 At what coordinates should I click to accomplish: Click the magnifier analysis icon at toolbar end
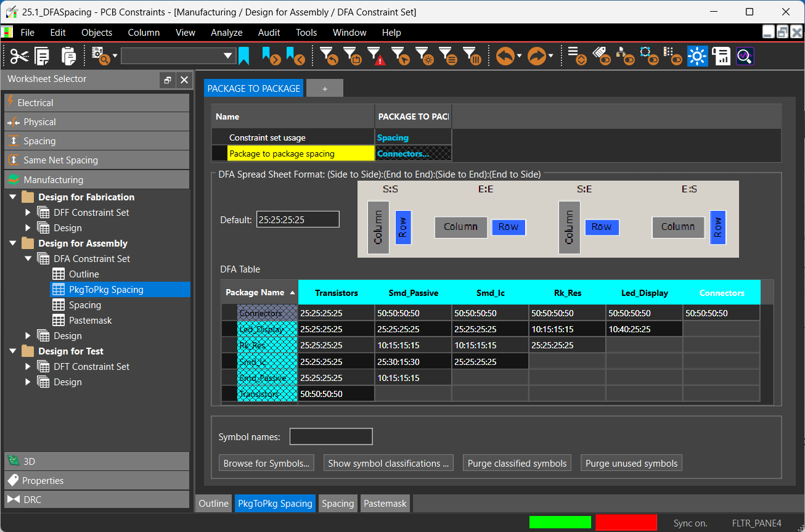click(x=745, y=57)
